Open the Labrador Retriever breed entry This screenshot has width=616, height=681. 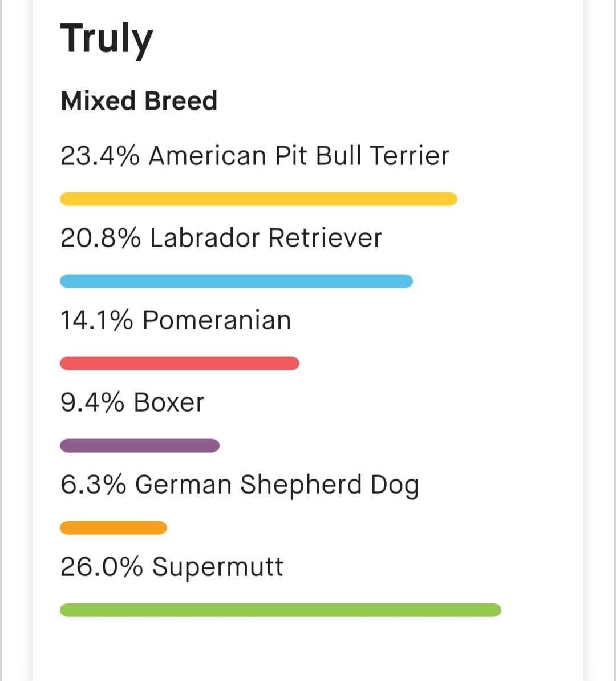221,238
